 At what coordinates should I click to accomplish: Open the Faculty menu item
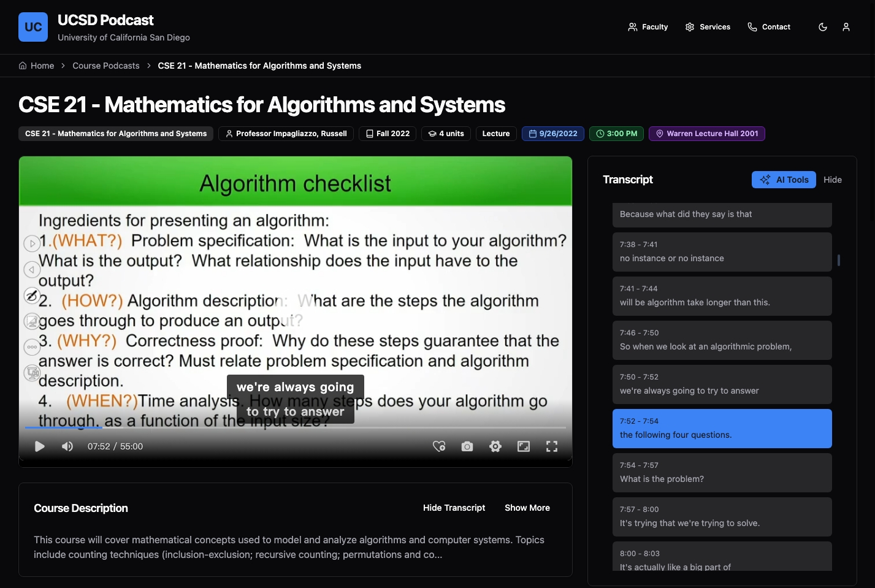coord(648,27)
